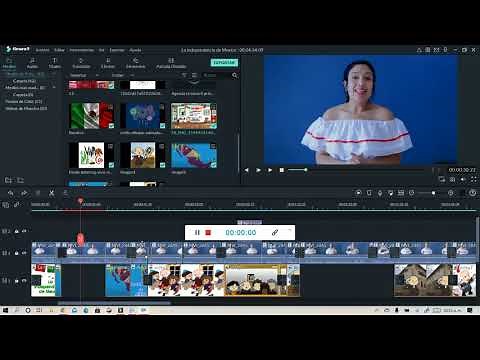Toggle the timeline auto-link icon
Viewport: 480px width, 360px height.
17,205
